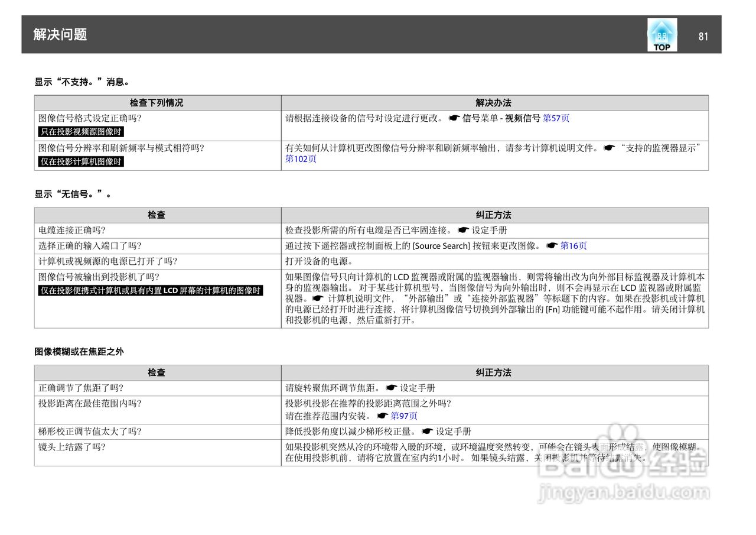Go to the 第16页 page link
Screen dimensions: 756x535
coord(573,246)
